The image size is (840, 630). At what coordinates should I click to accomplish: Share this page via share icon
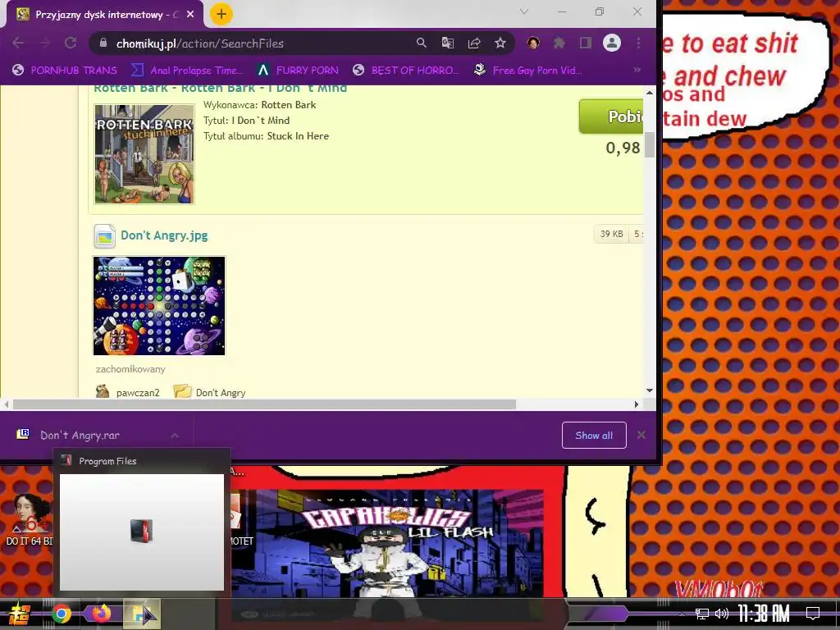tap(474, 43)
